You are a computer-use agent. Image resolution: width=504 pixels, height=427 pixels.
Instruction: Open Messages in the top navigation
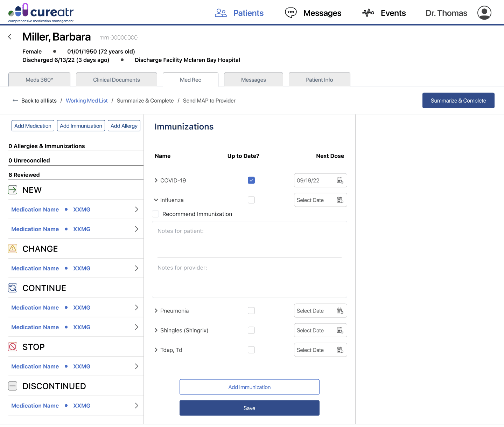click(322, 13)
